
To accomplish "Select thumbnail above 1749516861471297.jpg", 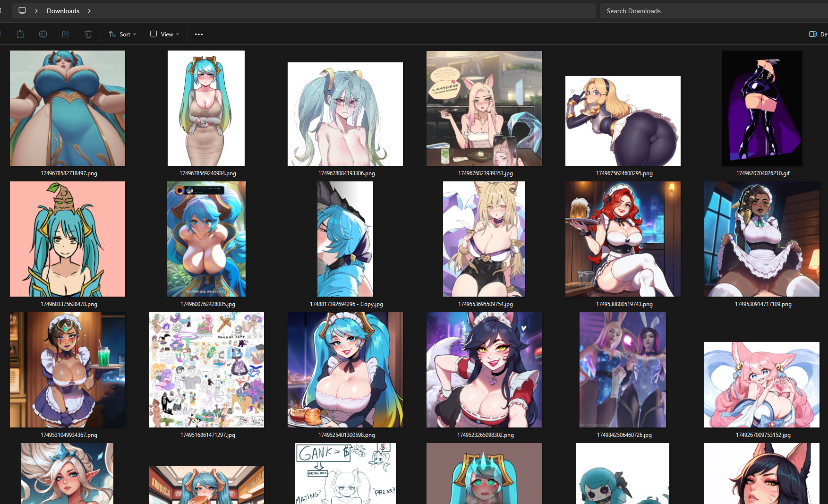I will coord(206,370).
